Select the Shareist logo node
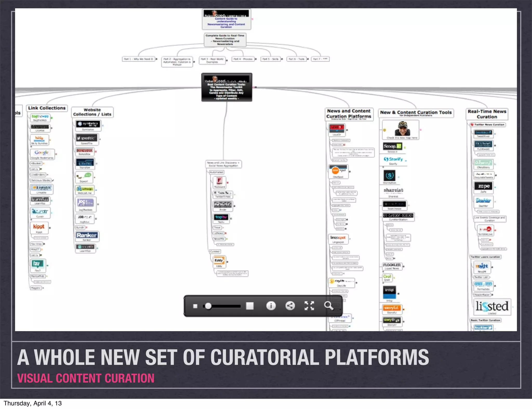Screen dimensions: 532x409 click(x=393, y=192)
